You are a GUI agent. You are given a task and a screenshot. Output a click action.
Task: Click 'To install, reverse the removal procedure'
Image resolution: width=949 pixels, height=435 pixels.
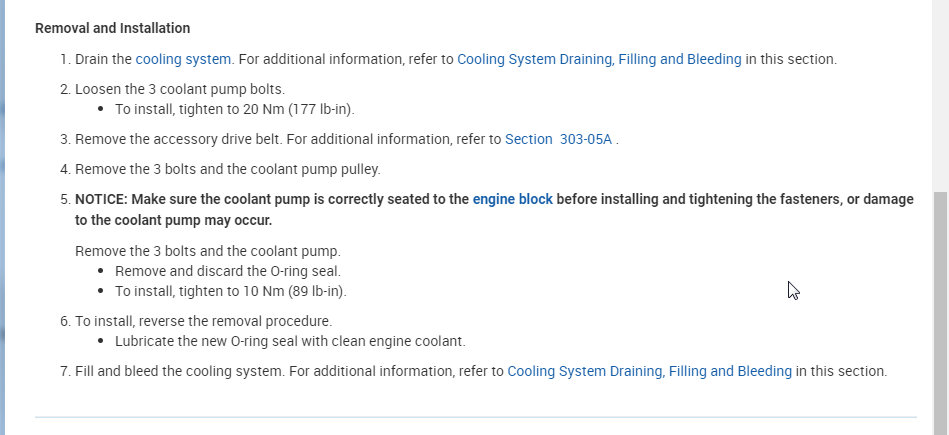203,321
